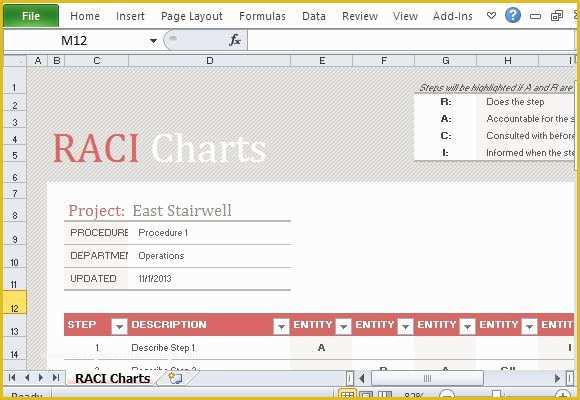
Task: Open filter dropdown for ENTITY in column F
Action: [x=405, y=326]
